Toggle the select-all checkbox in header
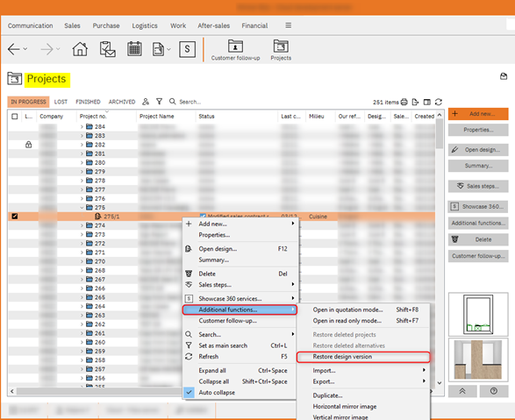The height and width of the screenshot is (420, 515). point(14,117)
